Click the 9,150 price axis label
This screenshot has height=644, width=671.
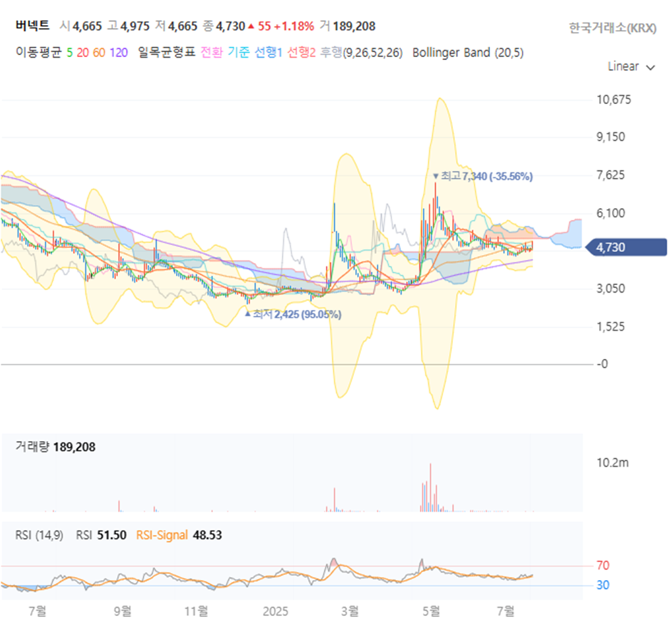(x=611, y=137)
